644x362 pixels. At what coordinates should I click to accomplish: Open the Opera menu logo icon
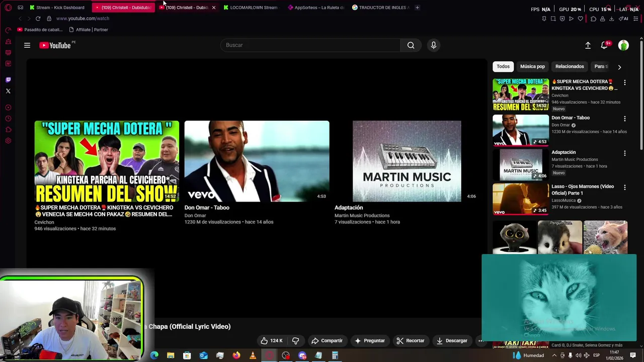pyautogui.click(x=8, y=8)
